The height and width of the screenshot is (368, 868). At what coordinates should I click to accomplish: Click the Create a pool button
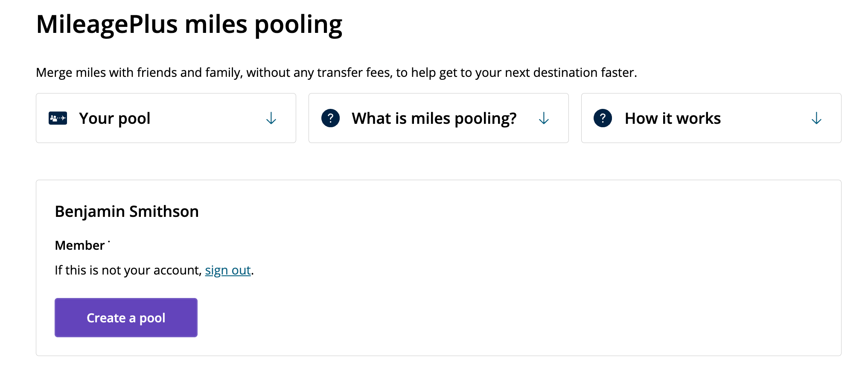click(126, 318)
